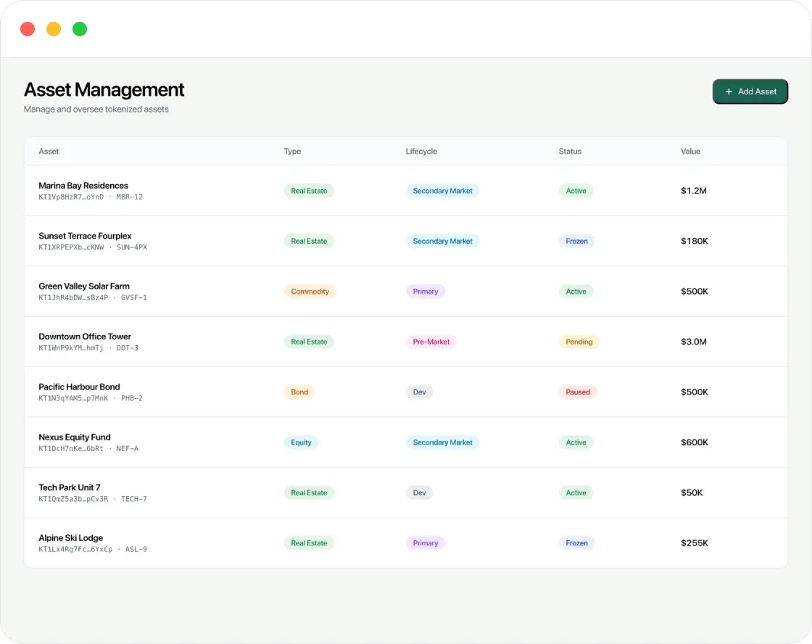
Task: Click Primary badge for Green Valley Solar Farm
Action: [x=425, y=291]
